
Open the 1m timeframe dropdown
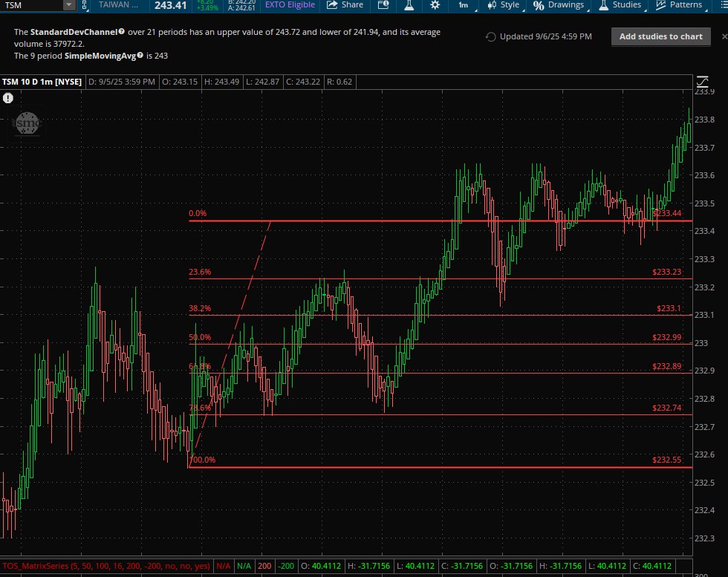[x=467, y=5]
